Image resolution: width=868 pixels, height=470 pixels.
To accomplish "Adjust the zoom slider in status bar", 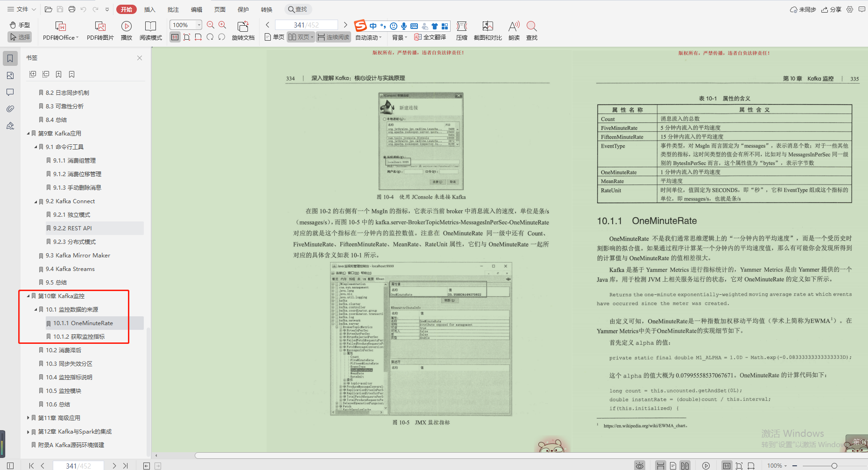I will 834,466.
